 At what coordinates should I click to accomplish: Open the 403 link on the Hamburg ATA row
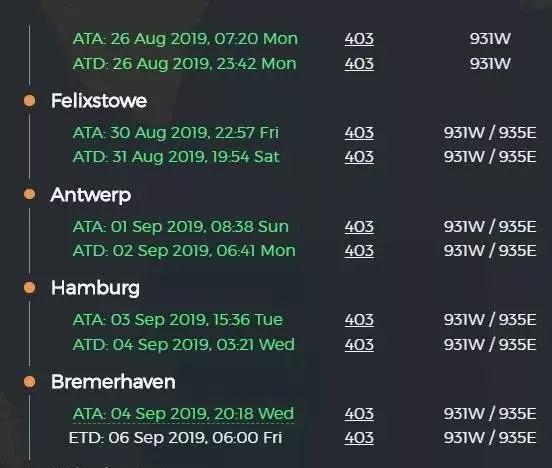point(359,320)
